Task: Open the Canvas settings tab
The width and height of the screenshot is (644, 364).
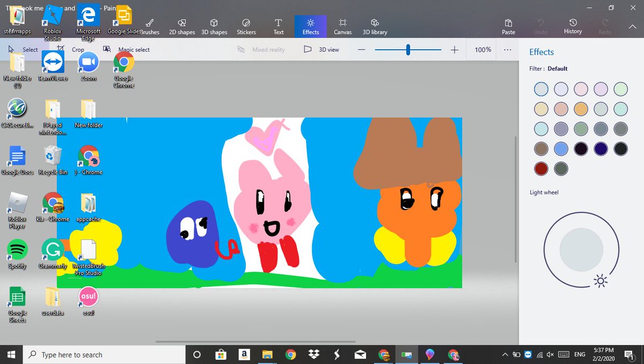Action: pyautogui.click(x=343, y=26)
